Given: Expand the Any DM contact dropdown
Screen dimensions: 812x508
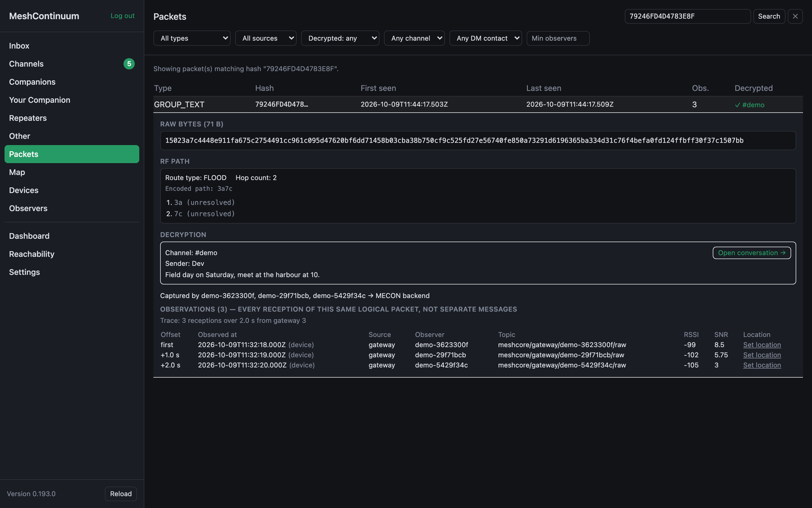Looking at the screenshot, I should (x=486, y=38).
